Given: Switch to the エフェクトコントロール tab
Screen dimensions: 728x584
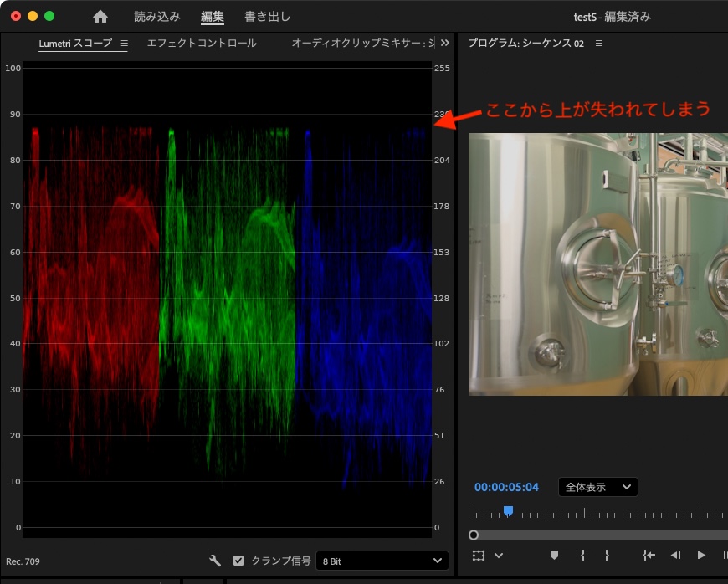Looking at the screenshot, I should point(200,43).
